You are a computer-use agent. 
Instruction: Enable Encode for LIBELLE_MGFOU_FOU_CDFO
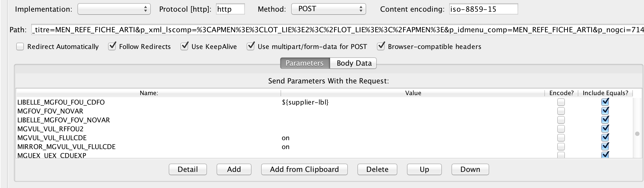[x=561, y=102]
